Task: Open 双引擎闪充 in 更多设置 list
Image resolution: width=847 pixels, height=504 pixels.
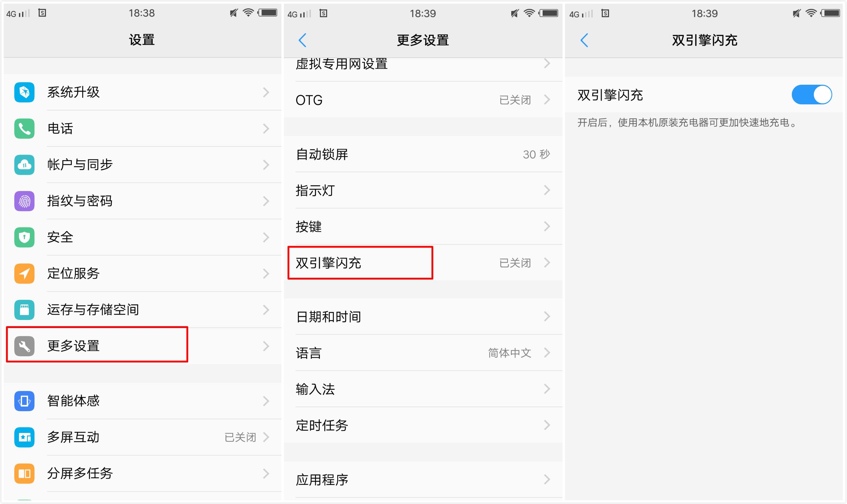Action: 423,263
